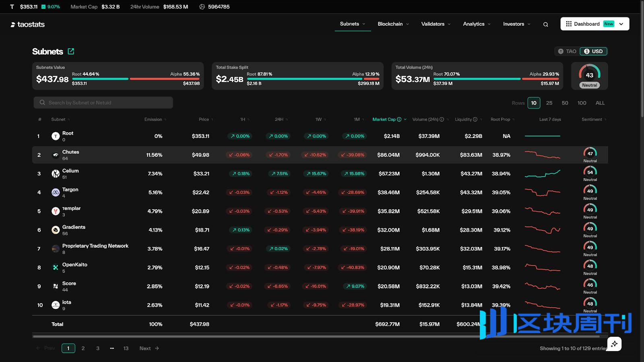Sort by Root Prop column

502,119
